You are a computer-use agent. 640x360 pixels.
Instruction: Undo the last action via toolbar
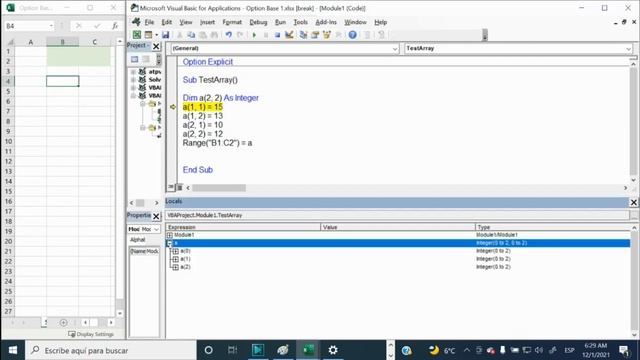click(229, 35)
